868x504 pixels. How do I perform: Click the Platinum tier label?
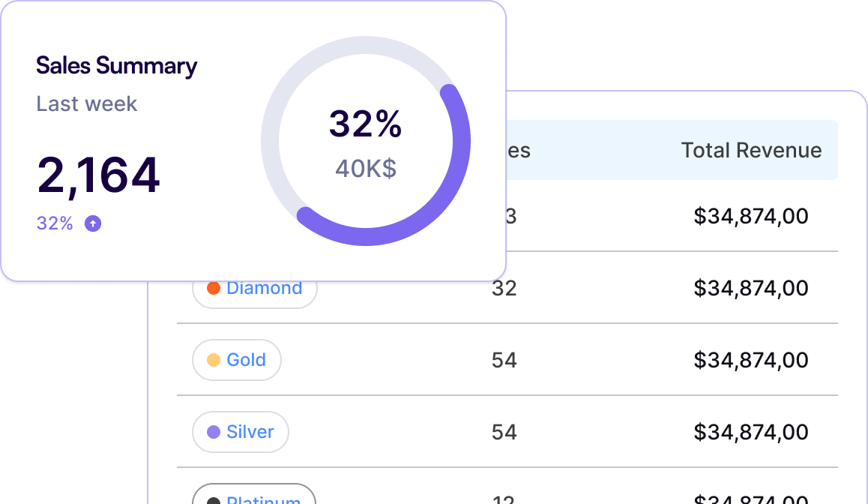tap(263, 498)
